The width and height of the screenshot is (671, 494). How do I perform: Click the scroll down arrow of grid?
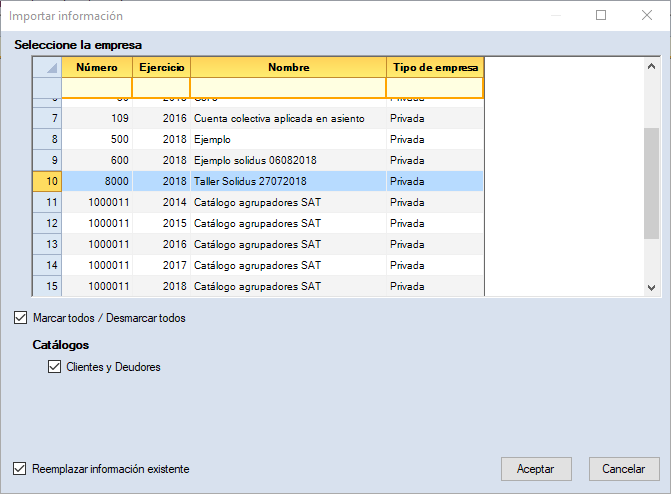(x=651, y=287)
